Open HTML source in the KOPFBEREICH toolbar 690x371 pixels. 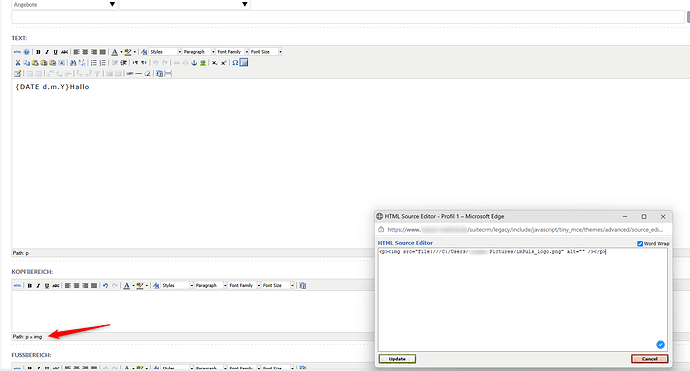(x=18, y=286)
